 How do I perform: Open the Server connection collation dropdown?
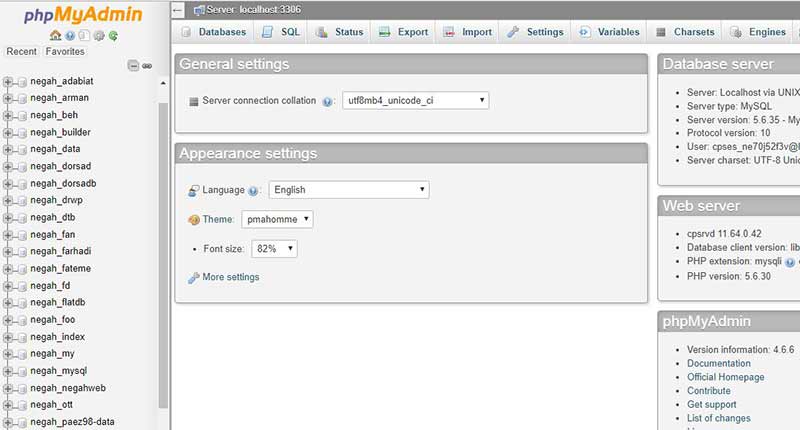point(415,100)
